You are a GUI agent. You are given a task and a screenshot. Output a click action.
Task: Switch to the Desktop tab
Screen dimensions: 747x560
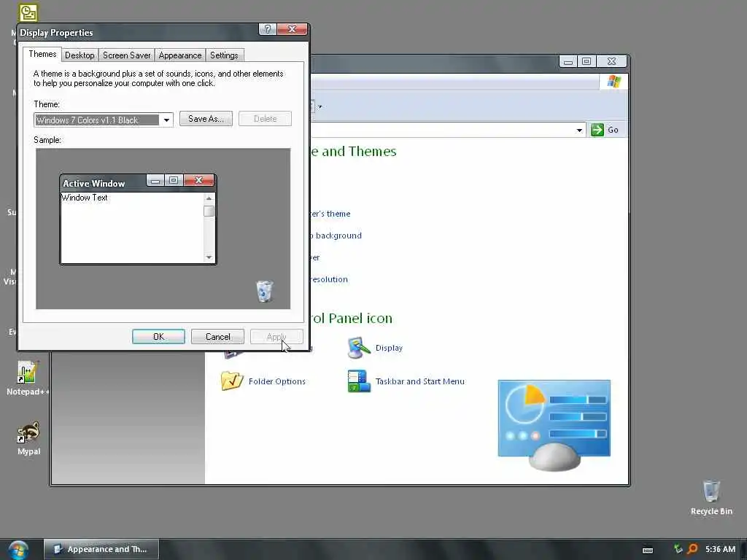(x=80, y=55)
